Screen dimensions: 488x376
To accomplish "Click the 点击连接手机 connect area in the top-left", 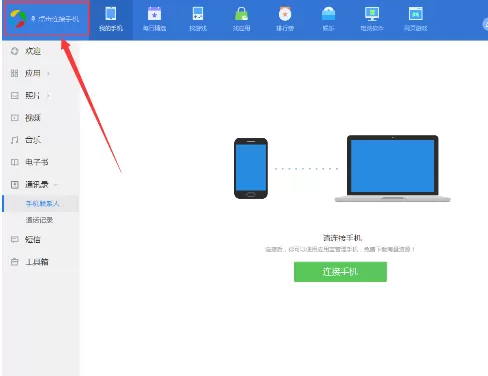I will (x=46, y=18).
